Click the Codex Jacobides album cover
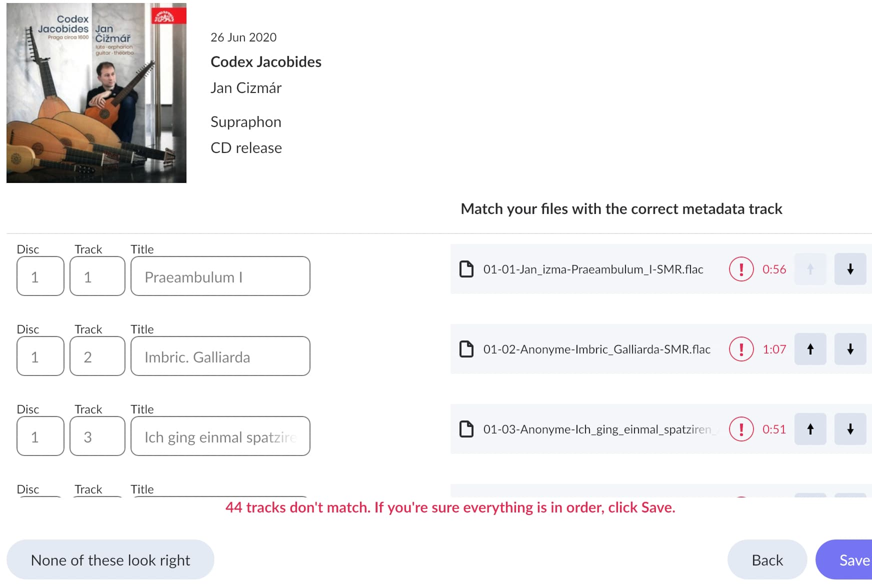 click(96, 93)
